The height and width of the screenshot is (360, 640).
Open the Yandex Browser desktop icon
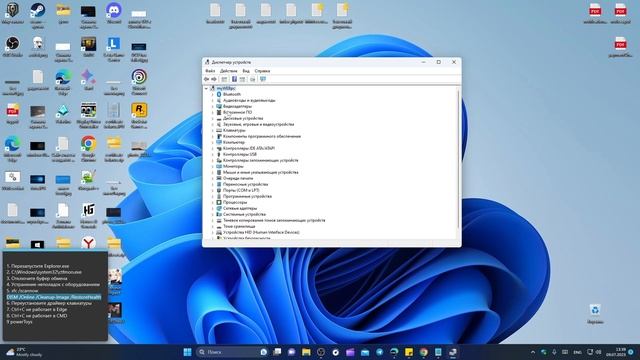tap(89, 243)
